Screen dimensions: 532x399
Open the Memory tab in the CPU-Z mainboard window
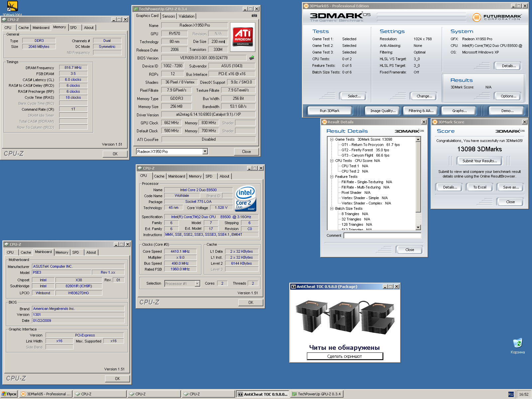62,253
